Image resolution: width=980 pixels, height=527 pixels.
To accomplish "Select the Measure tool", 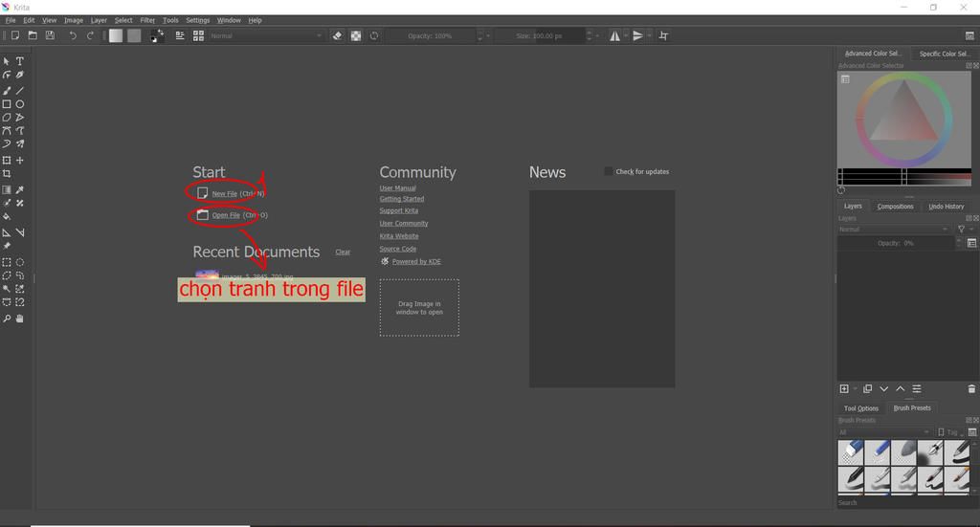I will (20, 233).
